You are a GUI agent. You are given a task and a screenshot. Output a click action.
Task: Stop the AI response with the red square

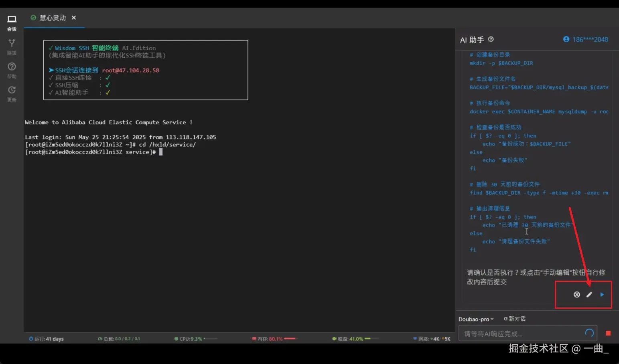[x=608, y=334]
